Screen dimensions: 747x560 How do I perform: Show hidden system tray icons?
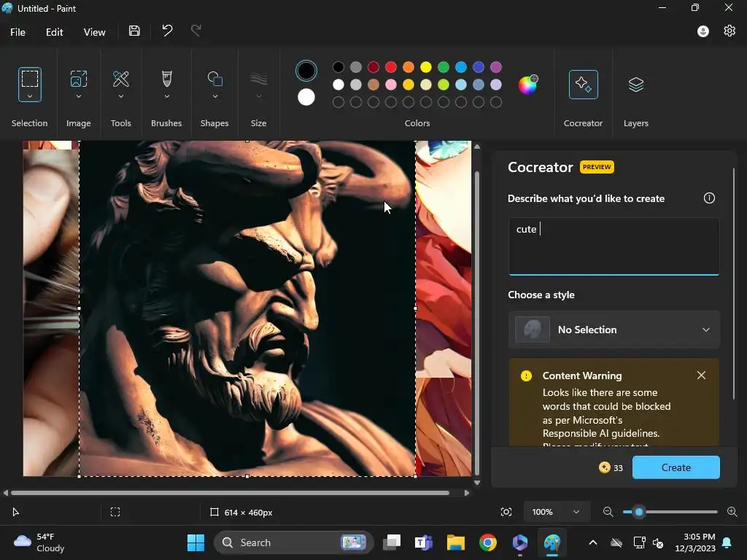tap(592, 542)
